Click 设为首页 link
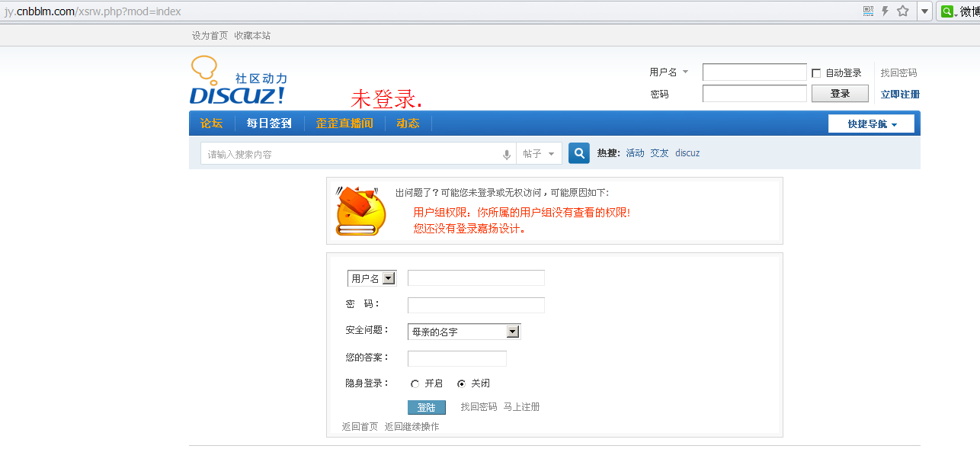980x449 pixels. pyautogui.click(x=210, y=36)
